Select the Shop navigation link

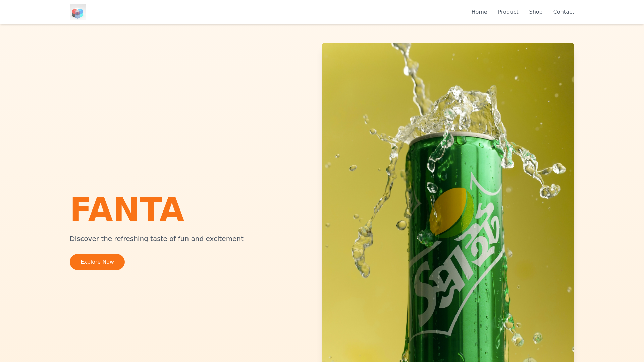click(536, 12)
